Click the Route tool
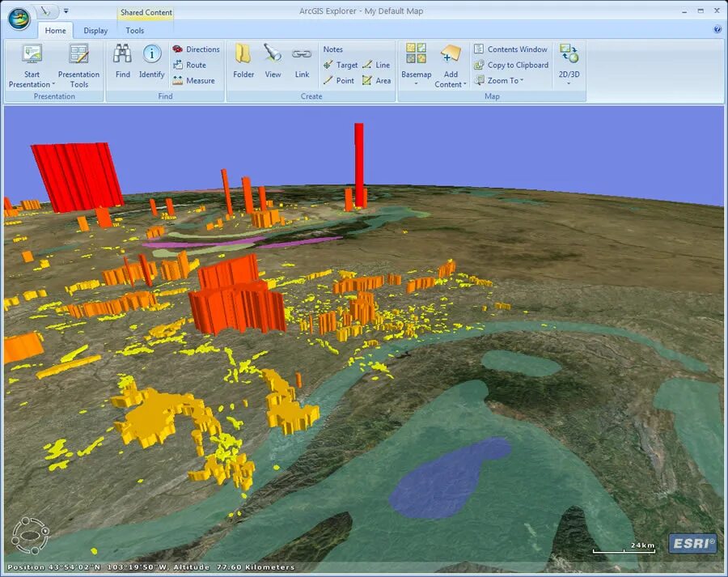This screenshot has height=577, width=728. [189, 65]
